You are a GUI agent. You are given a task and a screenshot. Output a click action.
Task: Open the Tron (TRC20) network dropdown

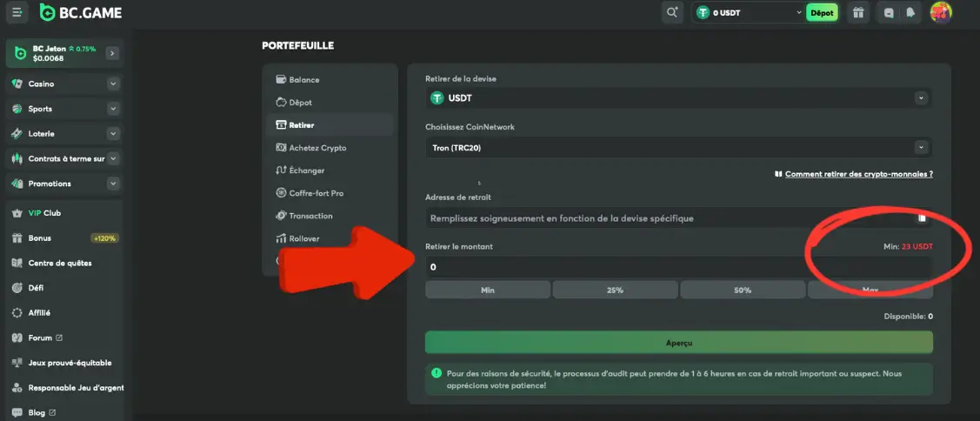pos(679,148)
